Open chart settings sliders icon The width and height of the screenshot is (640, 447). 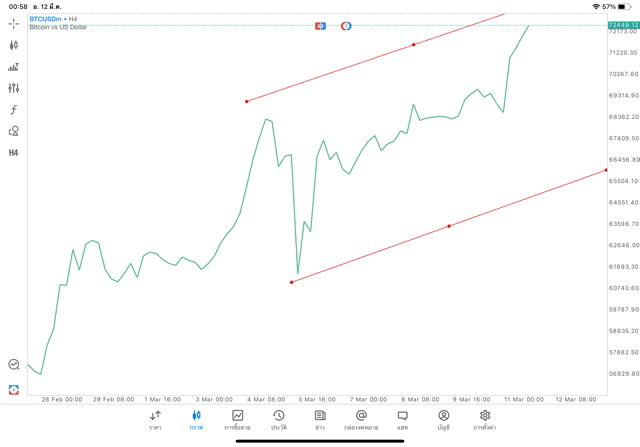(13, 88)
